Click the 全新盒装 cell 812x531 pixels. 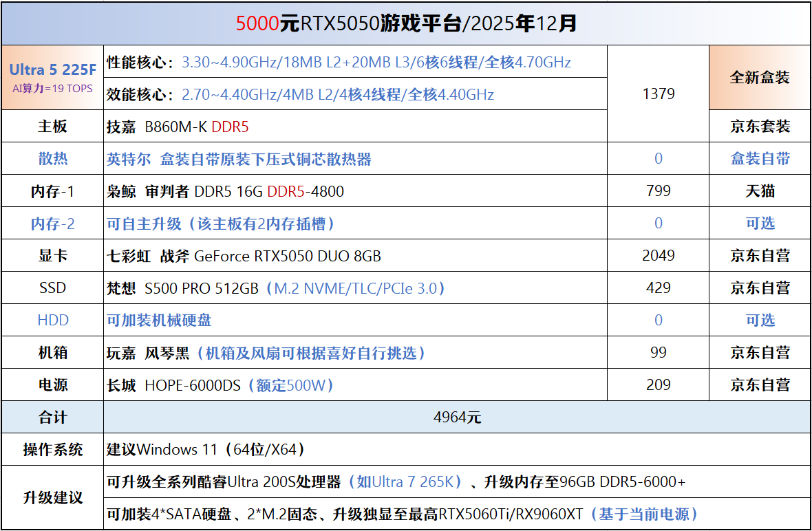tap(760, 78)
